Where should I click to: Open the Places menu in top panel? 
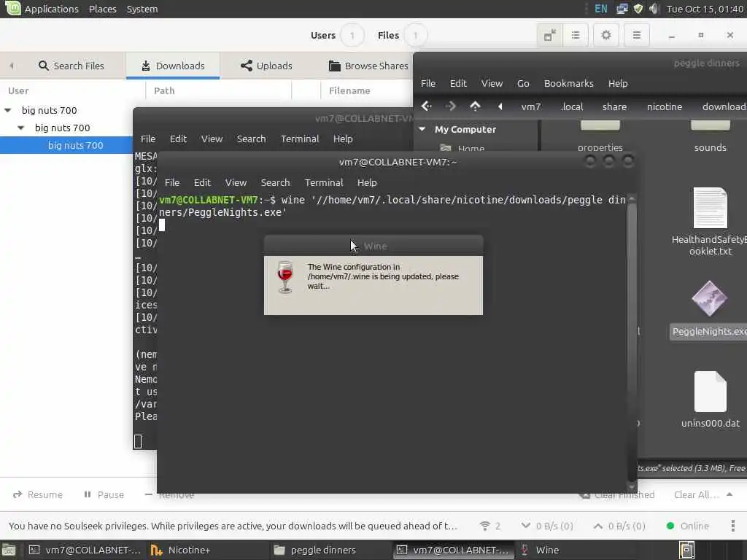tap(102, 9)
